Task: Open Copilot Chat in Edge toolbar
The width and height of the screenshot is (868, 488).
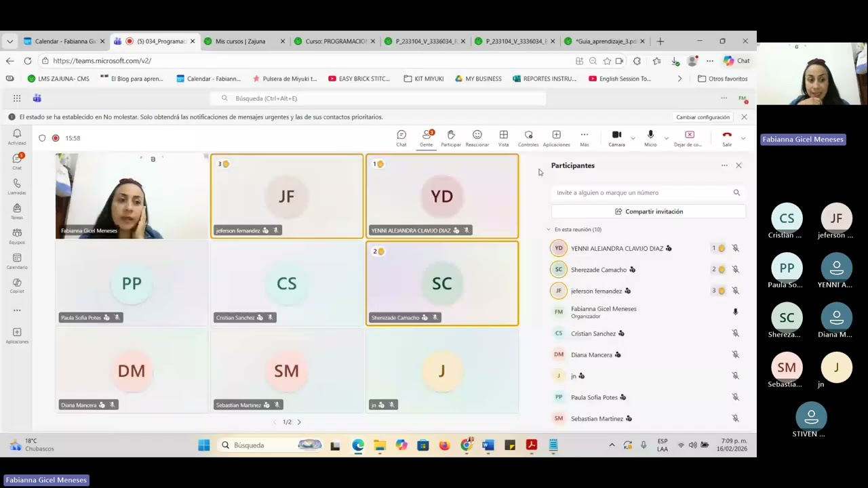Action: point(736,60)
